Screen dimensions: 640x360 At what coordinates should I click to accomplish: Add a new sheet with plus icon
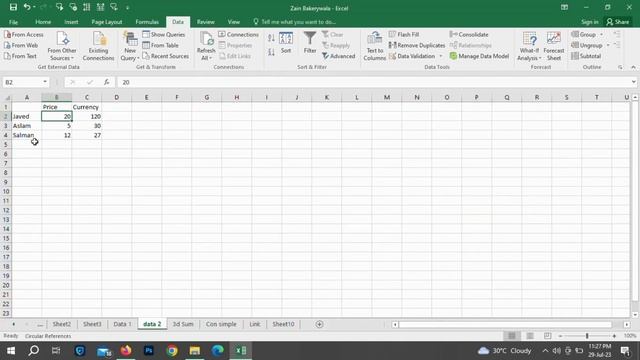pos(319,324)
